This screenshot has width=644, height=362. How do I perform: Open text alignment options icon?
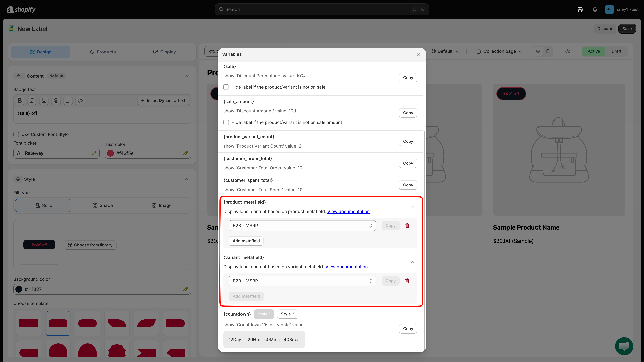click(x=68, y=100)
